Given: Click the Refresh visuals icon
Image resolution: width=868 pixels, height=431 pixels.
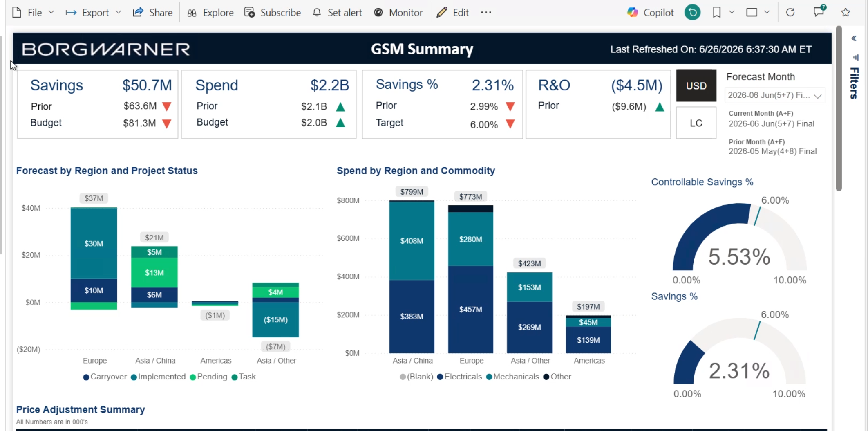Looking at the screenshot, I should click(790, 13).
